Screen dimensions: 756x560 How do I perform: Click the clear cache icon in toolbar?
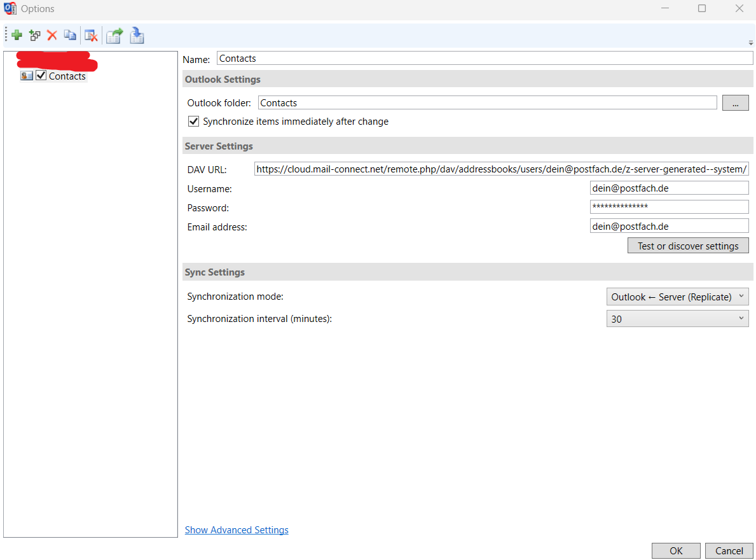tap(91, 36)
